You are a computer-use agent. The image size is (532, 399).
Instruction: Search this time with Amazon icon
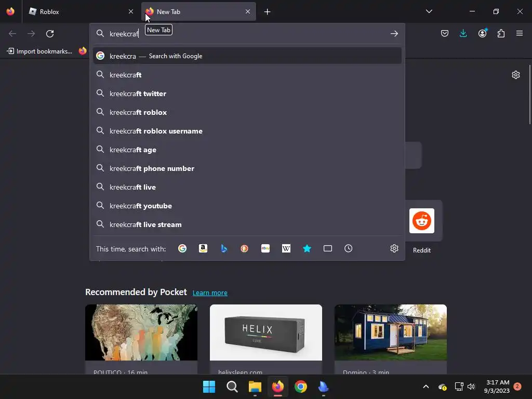(203, 249)
